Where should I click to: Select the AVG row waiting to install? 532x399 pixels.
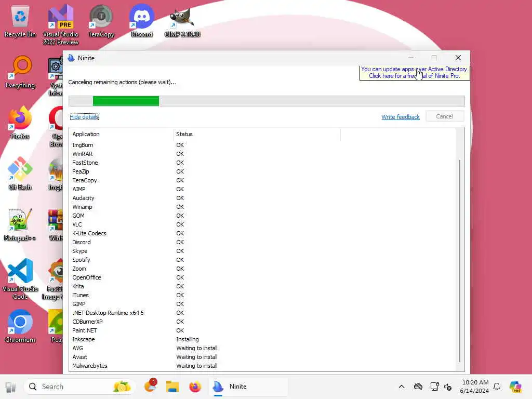point(262,348)
